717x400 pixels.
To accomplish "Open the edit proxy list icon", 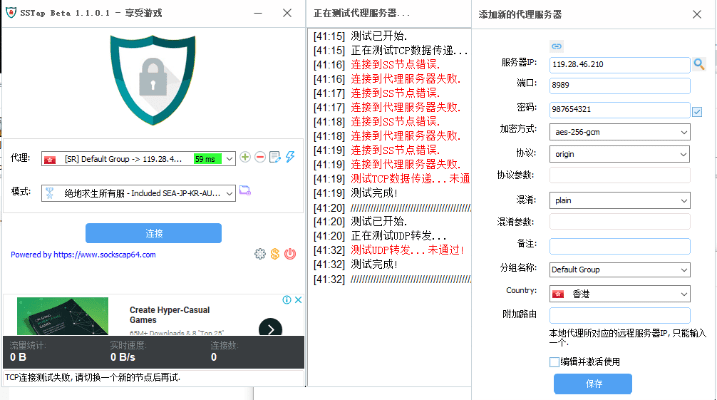I will 275,157.
